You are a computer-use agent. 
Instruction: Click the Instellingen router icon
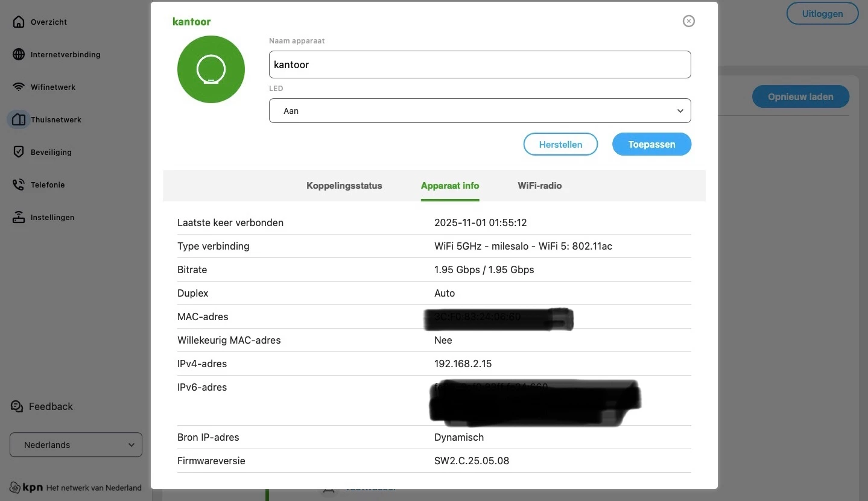click(x=19, y=217)
